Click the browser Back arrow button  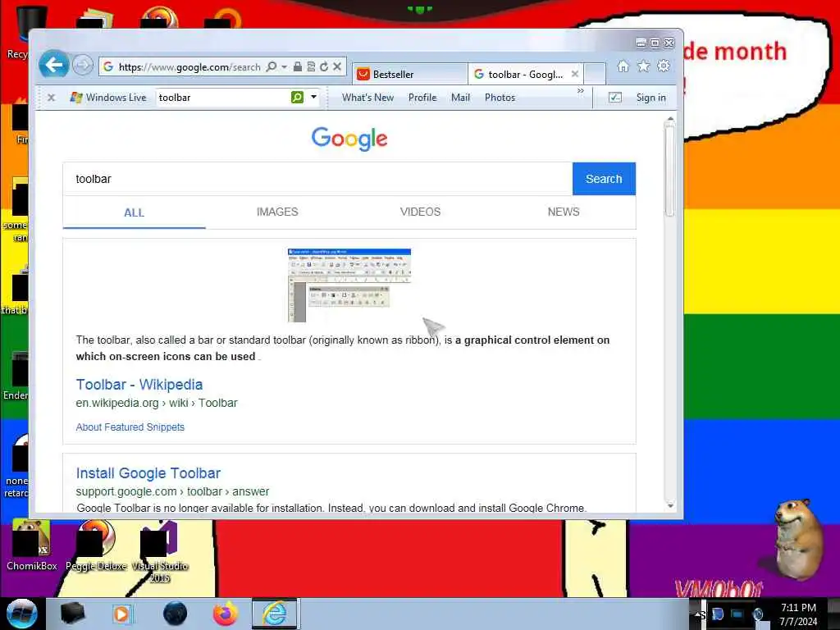point(54,65)
